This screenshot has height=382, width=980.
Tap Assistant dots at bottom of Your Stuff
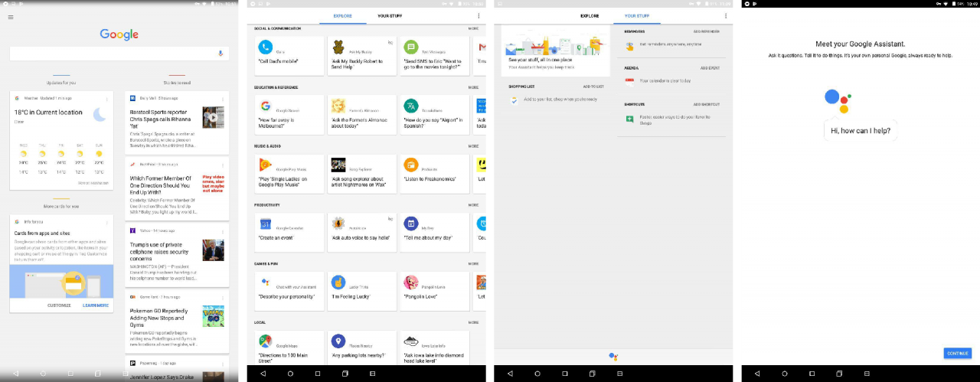[613, 357]
